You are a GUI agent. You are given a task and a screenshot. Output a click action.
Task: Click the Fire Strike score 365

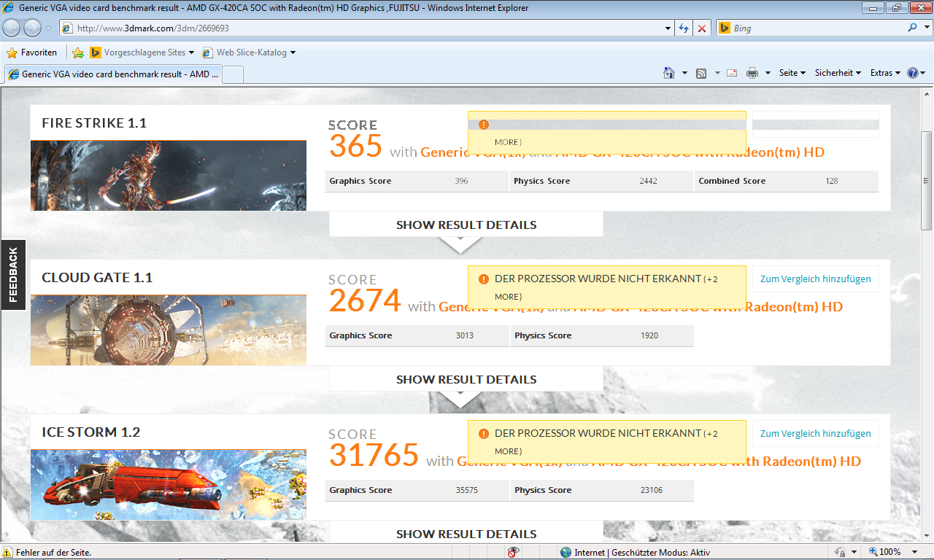point(355,146)
